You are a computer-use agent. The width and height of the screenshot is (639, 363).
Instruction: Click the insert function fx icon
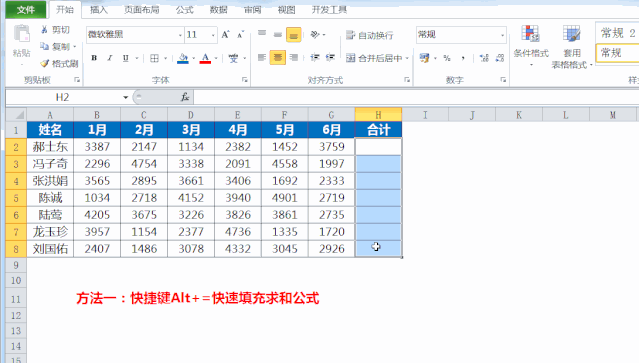coord(185,97)
